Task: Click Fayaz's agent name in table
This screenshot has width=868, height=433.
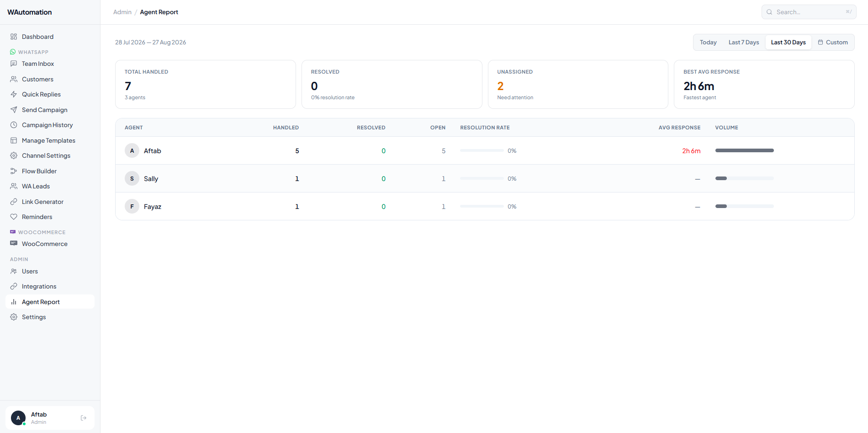Action: click(153, 207)
